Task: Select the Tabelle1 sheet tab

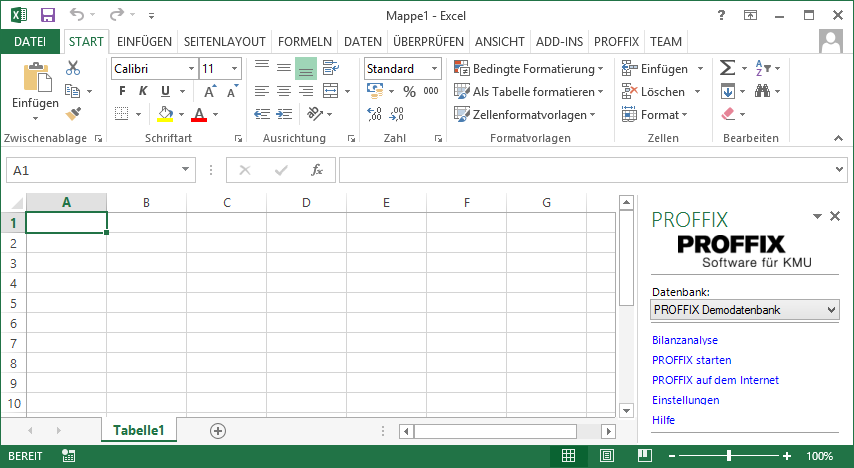Action: (x=138, y=430)
